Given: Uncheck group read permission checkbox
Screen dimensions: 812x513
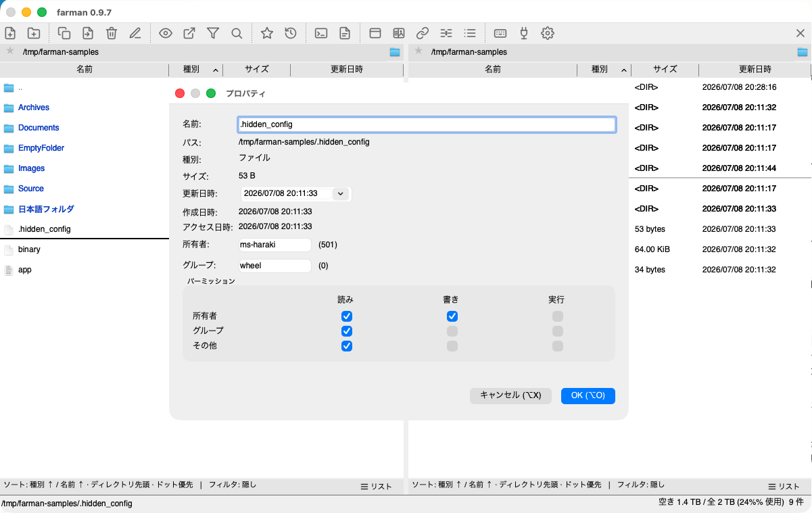Looking at the screenshot, I should point(347,331).
